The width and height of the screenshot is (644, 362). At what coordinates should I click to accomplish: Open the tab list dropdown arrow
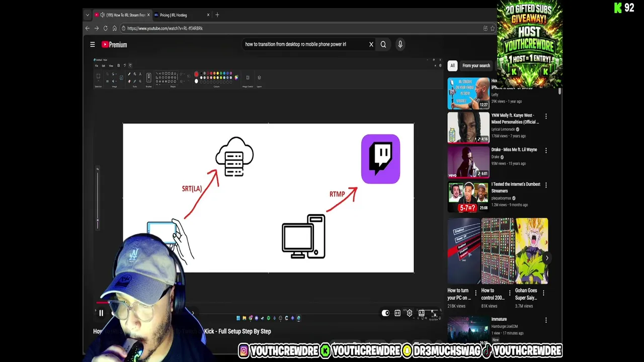pos(88,15)
